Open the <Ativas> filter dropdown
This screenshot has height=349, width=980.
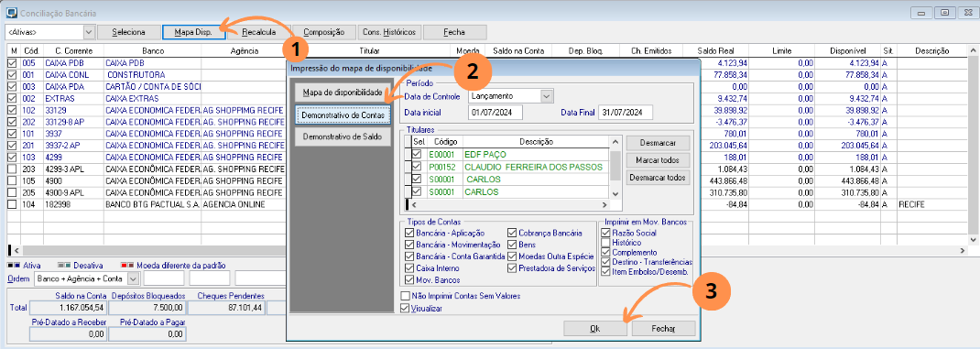(x=89, y=32)
